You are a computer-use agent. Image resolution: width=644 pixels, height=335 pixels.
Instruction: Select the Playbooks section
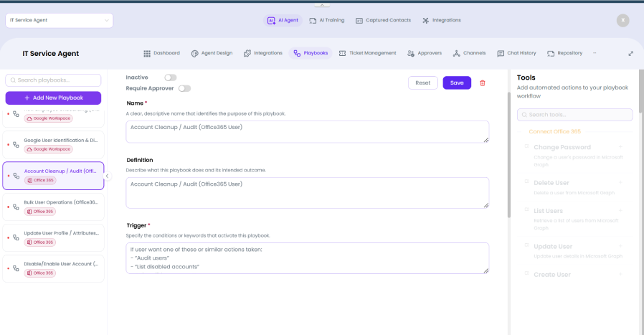point(311,53)
